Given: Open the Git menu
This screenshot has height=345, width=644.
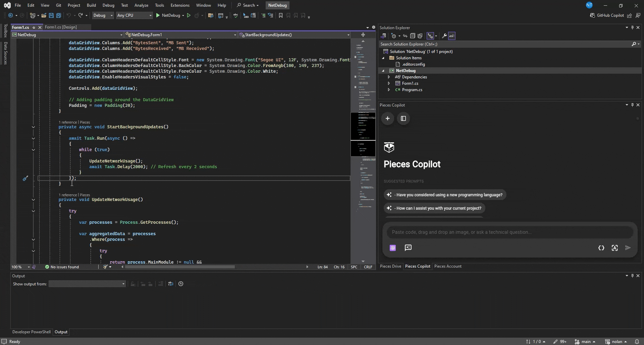Looking at the screenshot, I should click(x=58, y=5).
